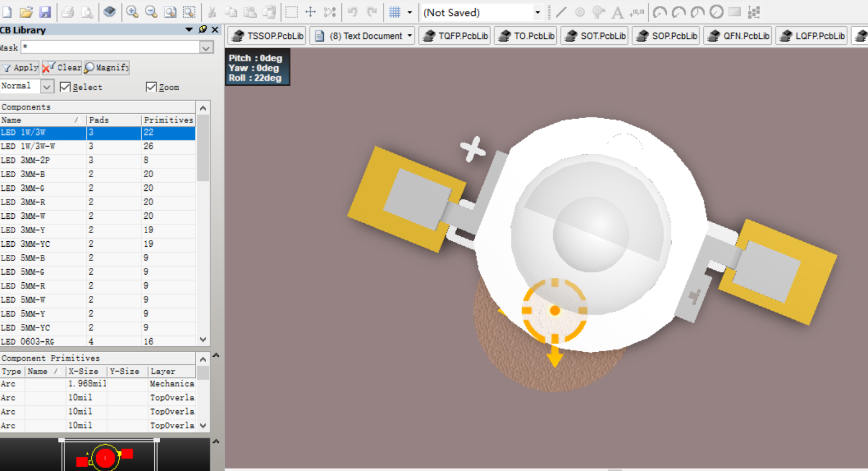The height and width of the screenshot is (471, 868).
Task: Select the LED 0603-RG component row
Action: coord(98,341)
